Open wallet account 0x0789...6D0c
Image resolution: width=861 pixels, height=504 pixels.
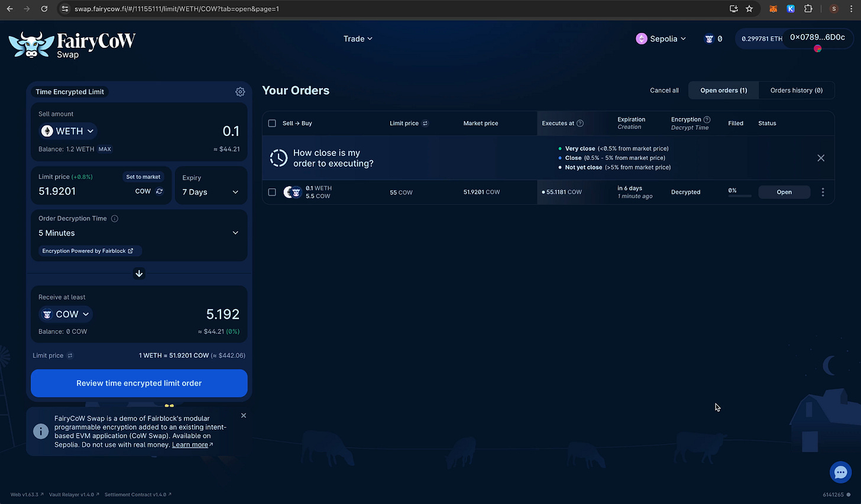(817, 37)
